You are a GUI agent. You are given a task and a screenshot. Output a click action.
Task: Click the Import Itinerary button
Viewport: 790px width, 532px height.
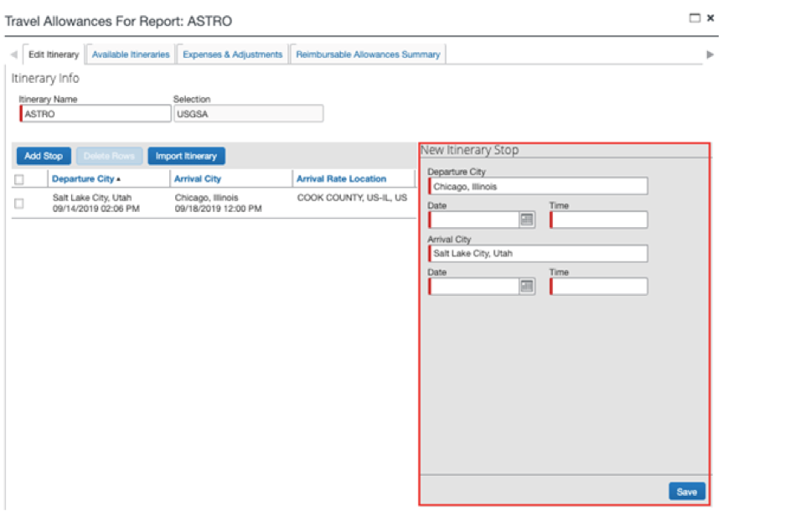[186, 156]
